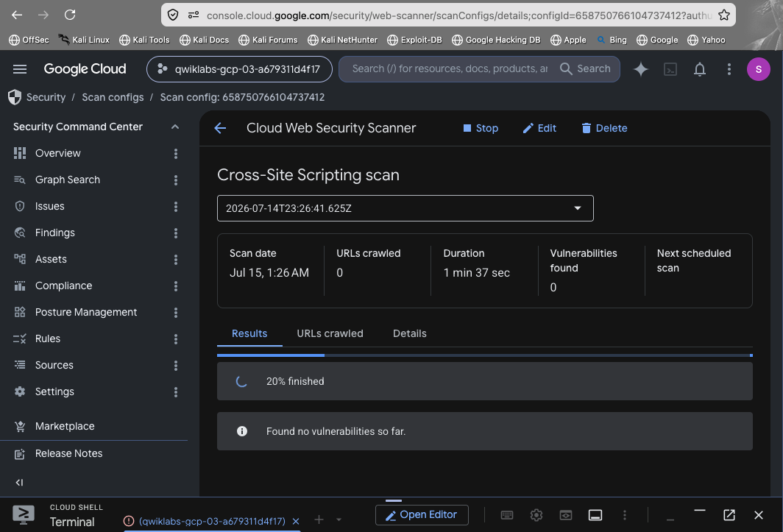Go to Scan configs breadcrumb link
Screen dimensions: 783x532
coord(113,97)
